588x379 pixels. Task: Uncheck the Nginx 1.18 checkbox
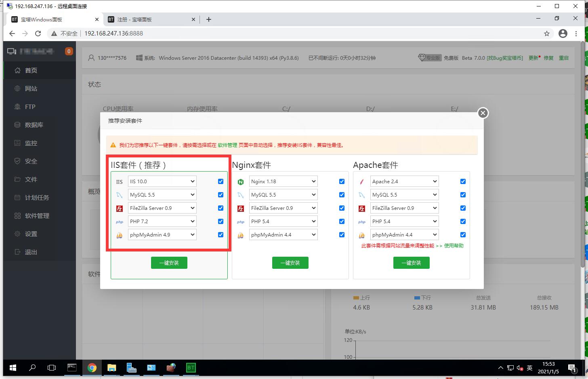point(342,182)
